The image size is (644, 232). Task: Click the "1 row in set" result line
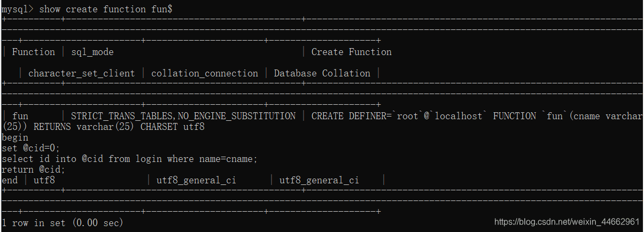[63, 223]
